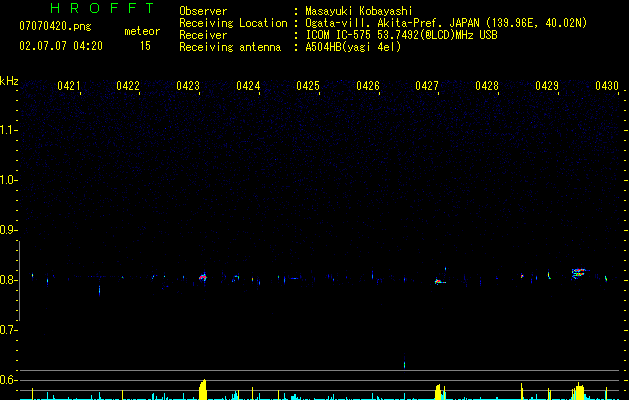Click the 0427 time marker
This screenshot has width=629, height=400.
[x=427, y=86]
